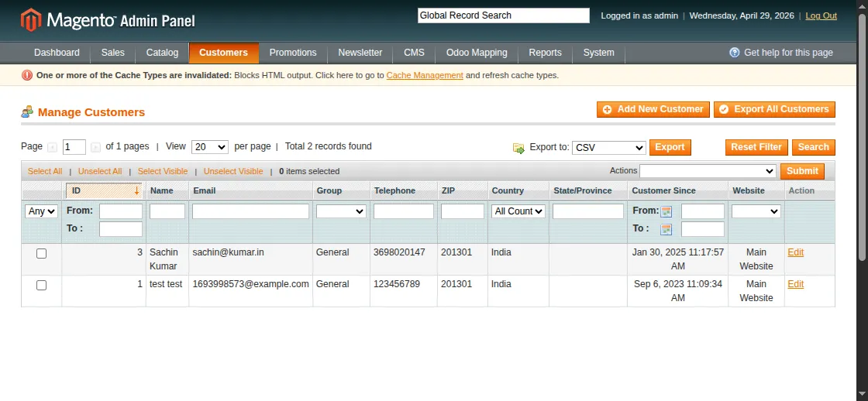Click Export All Customers button

pyautogui.click(x=774, y=109)
